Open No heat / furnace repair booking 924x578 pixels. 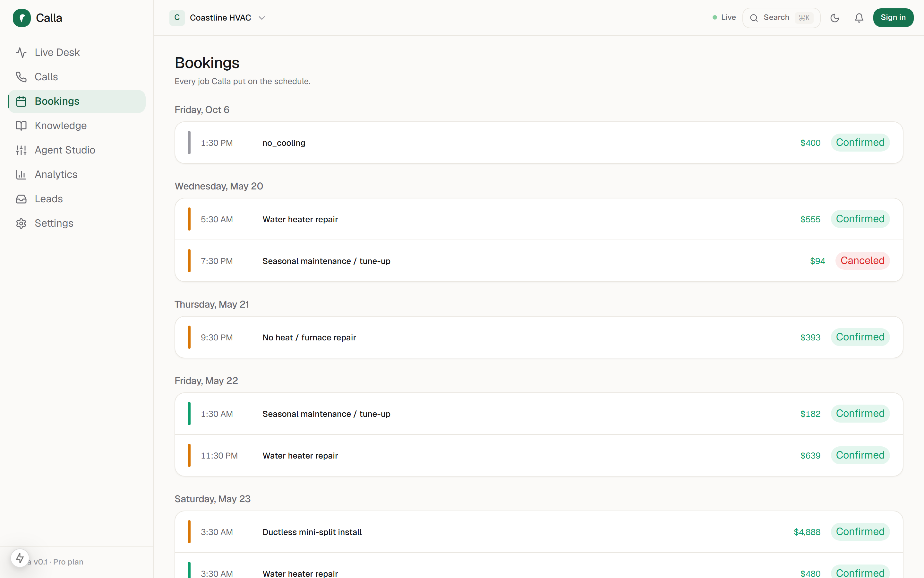539,337
